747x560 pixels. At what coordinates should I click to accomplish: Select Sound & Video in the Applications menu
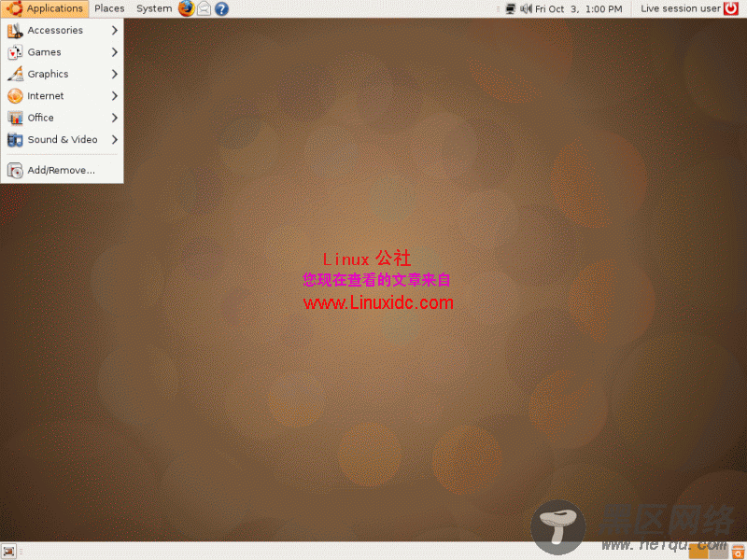coord(62,139)
